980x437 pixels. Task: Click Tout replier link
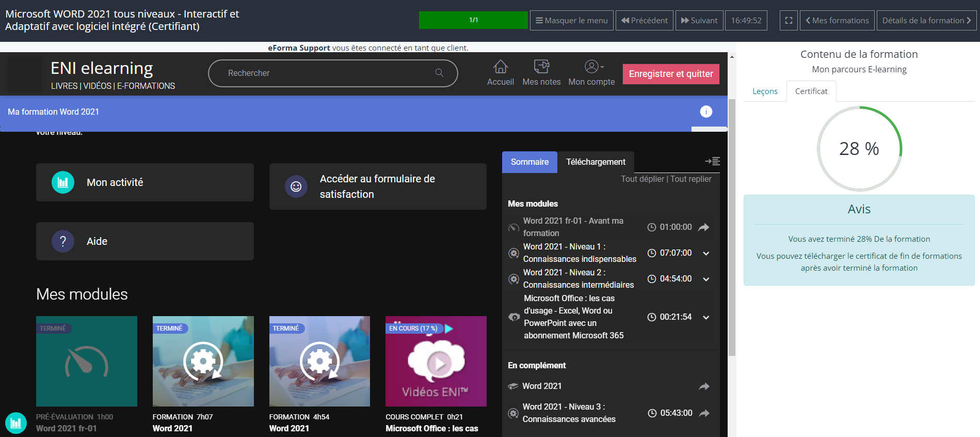[x=691, y=179]
